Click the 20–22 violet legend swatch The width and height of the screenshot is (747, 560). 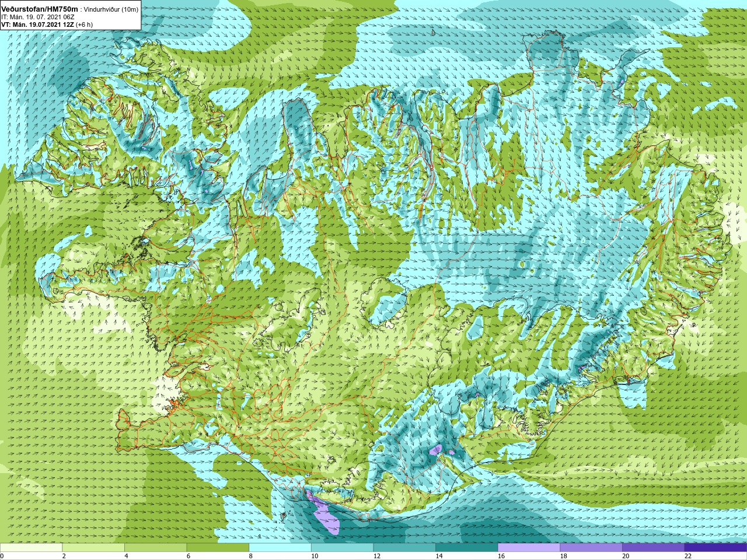(654, 547)
